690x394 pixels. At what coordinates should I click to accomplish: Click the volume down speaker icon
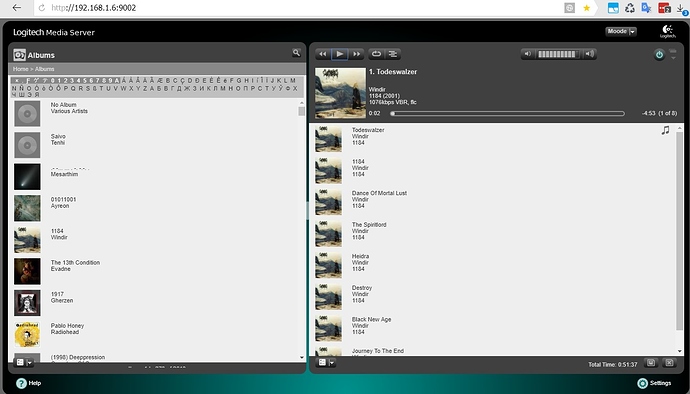coord(528,54)
